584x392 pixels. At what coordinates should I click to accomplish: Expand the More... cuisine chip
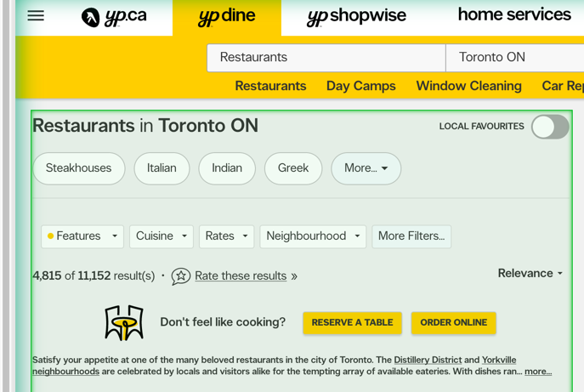(x=366, y=168)
